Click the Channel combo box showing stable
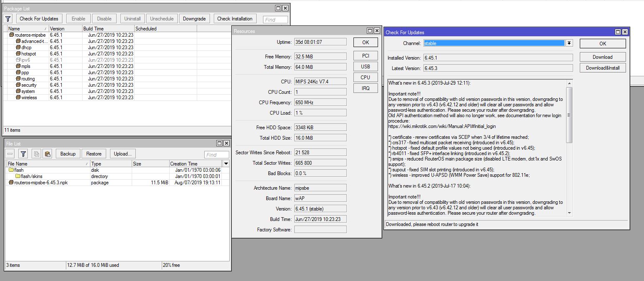 pos(494,43)
